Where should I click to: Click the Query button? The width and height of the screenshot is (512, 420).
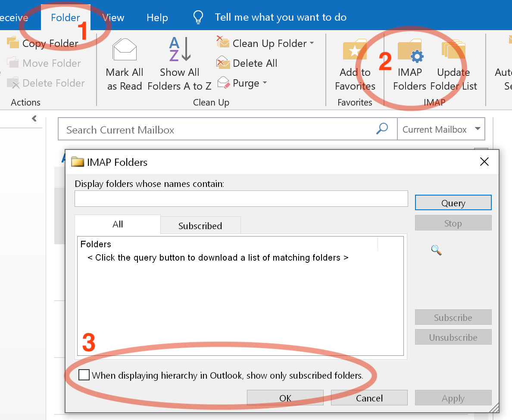click(453, 202)
